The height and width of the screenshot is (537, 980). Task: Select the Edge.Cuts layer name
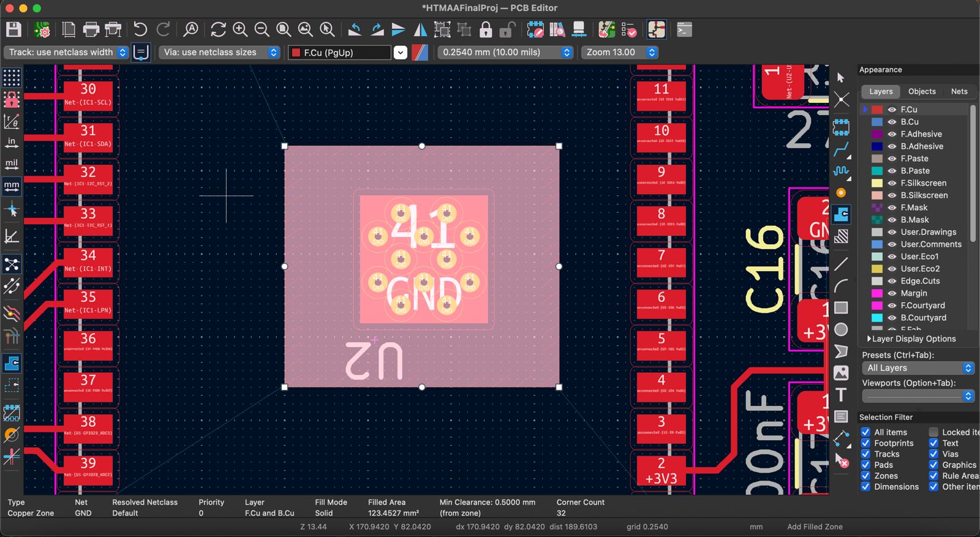[x=920, y=281]
